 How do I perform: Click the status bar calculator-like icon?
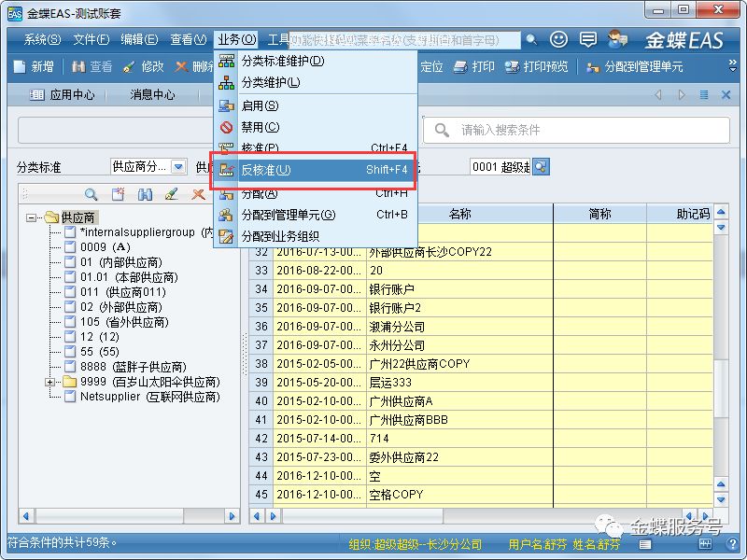pos(705,544)
